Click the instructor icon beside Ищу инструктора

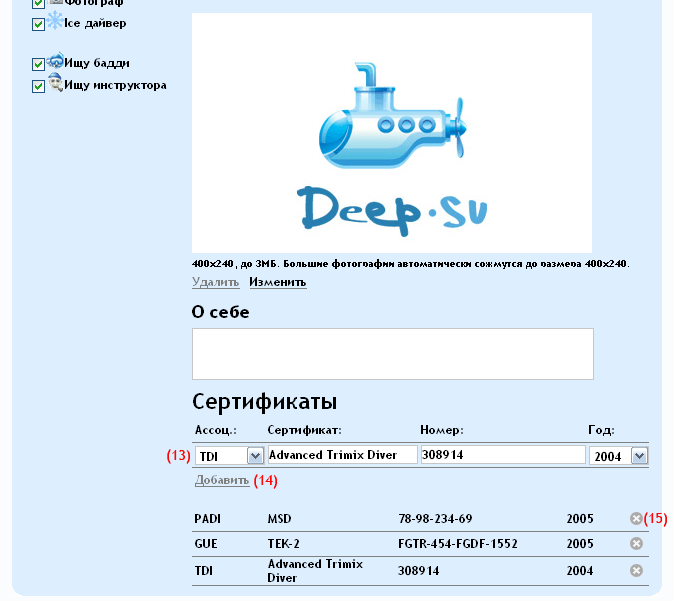click(x=55, y=82)
